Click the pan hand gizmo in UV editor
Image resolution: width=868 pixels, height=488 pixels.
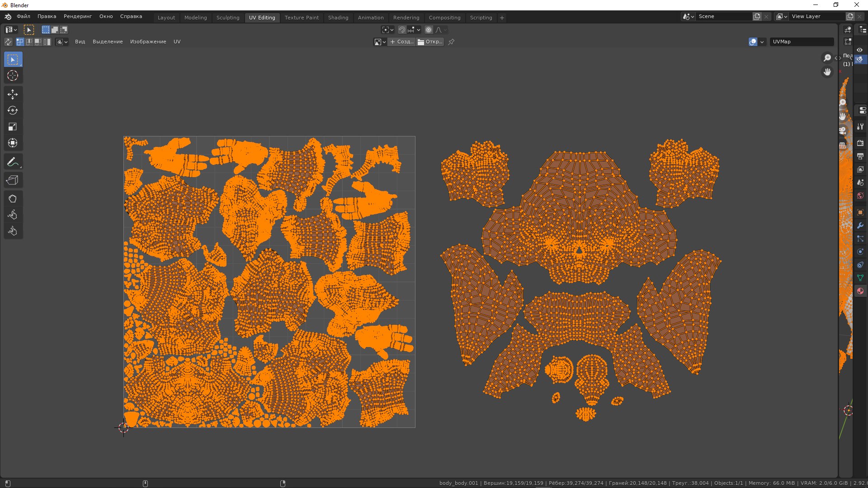(x=827, y=72)
